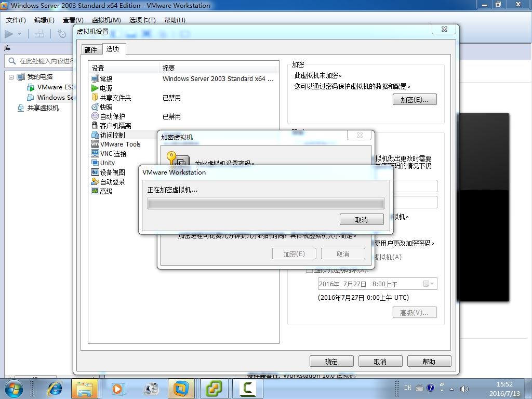Image resolution: width=532 pixels, height=399 pixels.
Task: Select the 常规 settings row icon
Action: [95, 79]
